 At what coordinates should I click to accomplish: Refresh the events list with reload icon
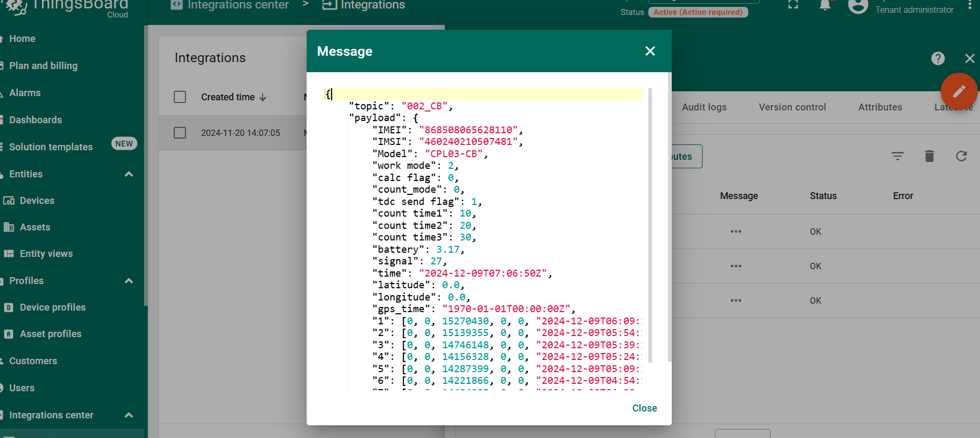(x=961, y=156)
